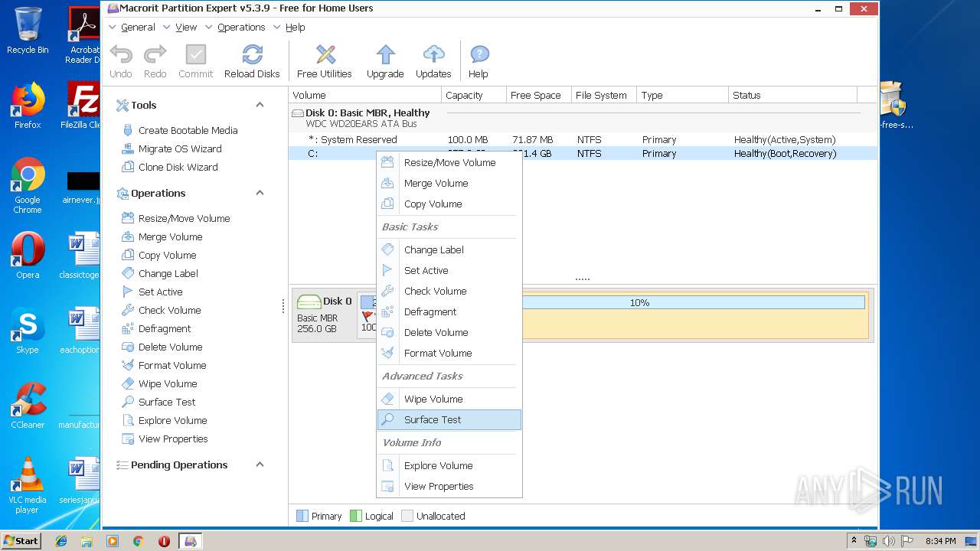Collapse the Pending Operations section
Screen dimensions: 980x551
point(260,465)
